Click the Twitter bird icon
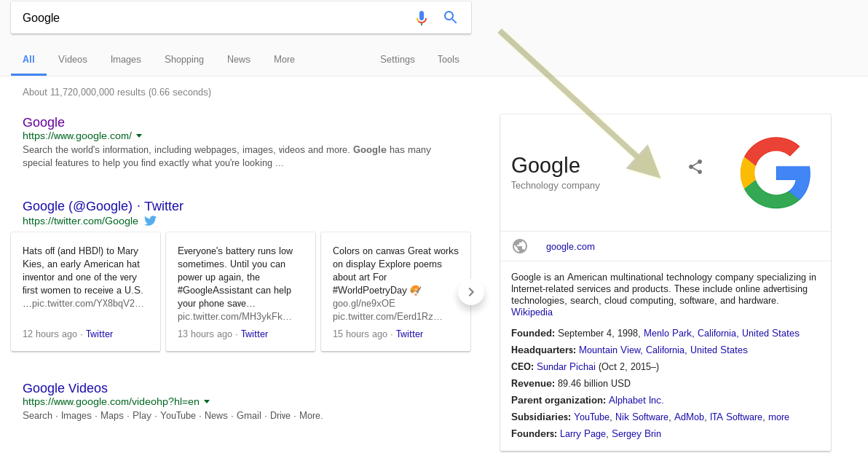The width and height of the screenshot is (868, 453). (150, 221)
